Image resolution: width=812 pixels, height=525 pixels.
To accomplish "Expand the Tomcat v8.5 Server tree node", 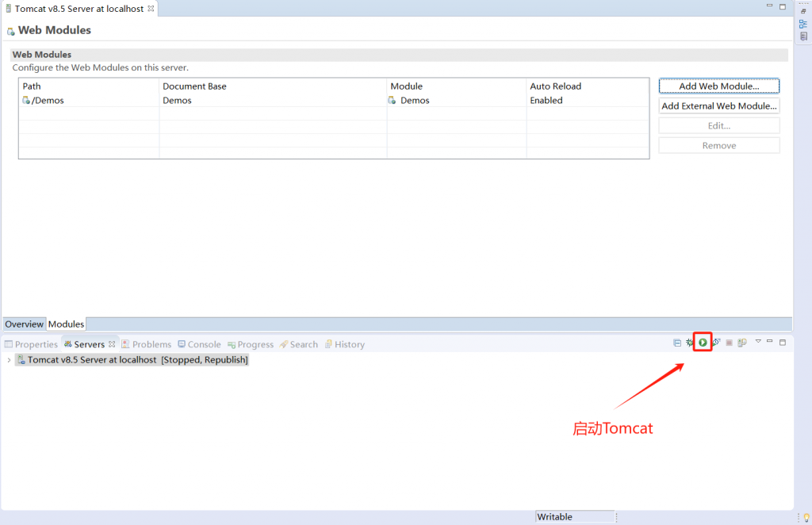I will 9,360.
